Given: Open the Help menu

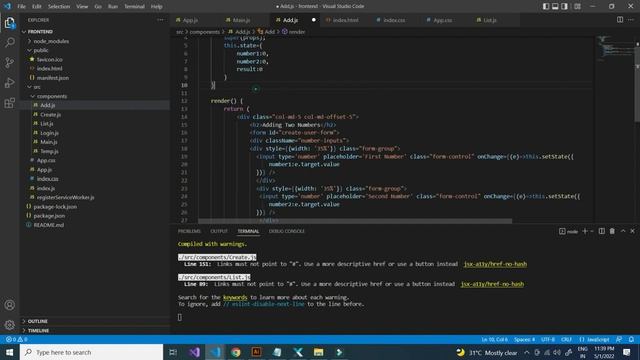Looking at the screenshot, I should coord(156,7).
